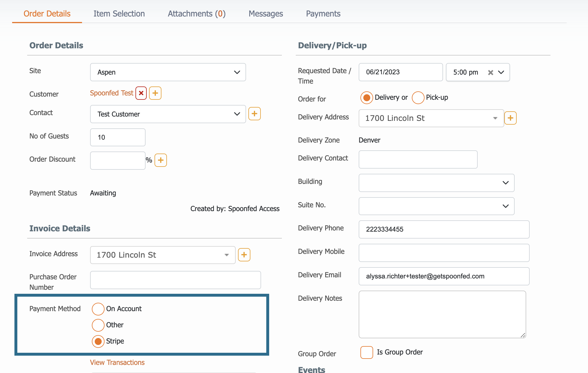Clear the 5:00 pm time with the X icon

(x=490, y=72)
